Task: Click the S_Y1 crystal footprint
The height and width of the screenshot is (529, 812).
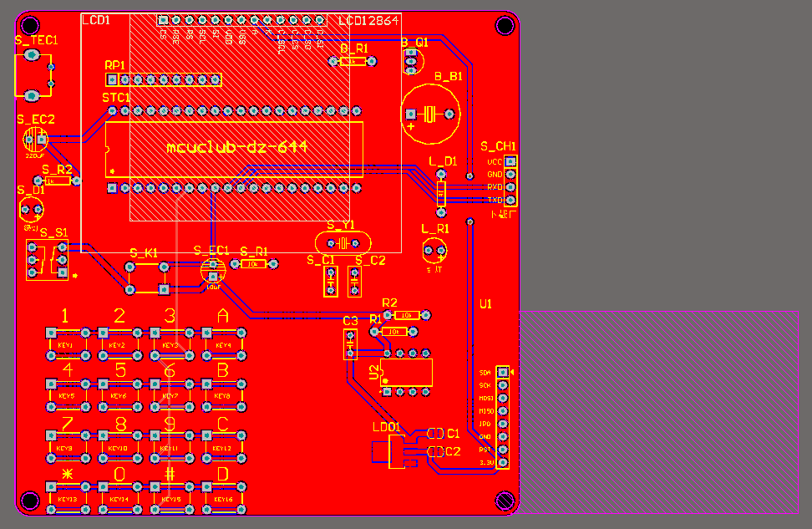Action: (x=343, y=243)
